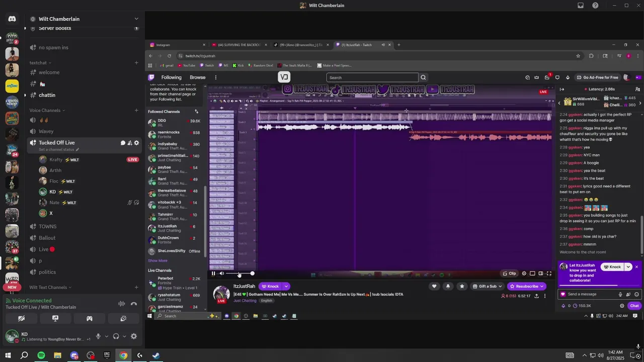This screenshot has width=644, height=362.
Task: Open Steam from the Windows taskbar
Action: pyautogui.click(x=156, y=355)
